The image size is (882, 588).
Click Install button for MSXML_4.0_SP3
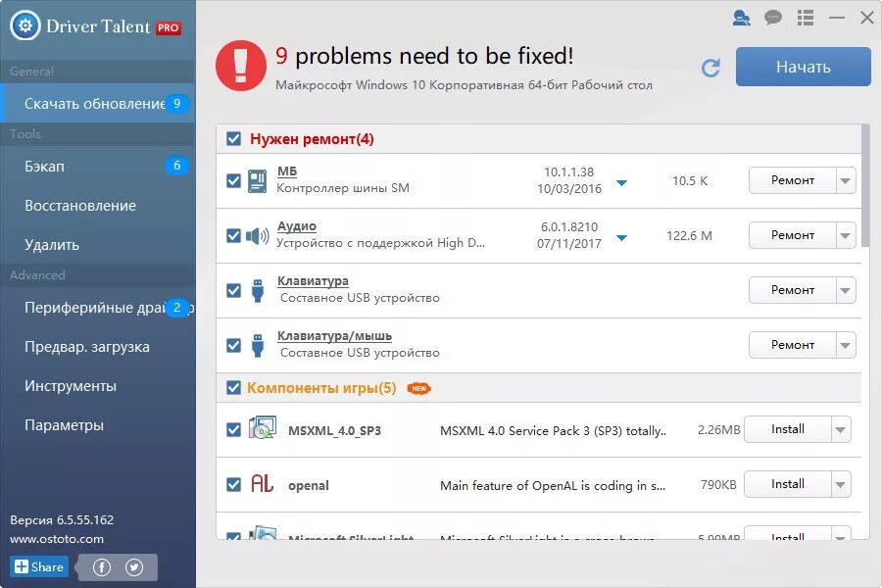tap(788, 430)
